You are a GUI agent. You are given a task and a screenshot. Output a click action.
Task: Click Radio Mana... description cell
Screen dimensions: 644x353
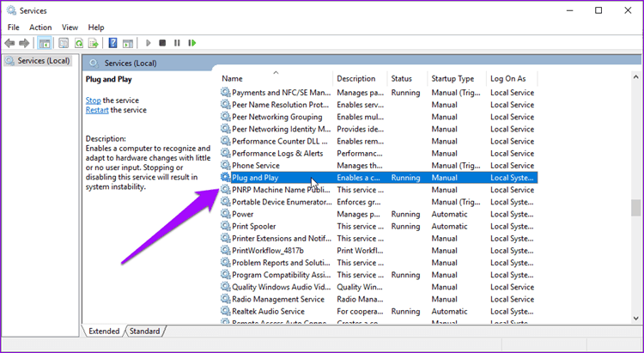[x=360, y=299]
